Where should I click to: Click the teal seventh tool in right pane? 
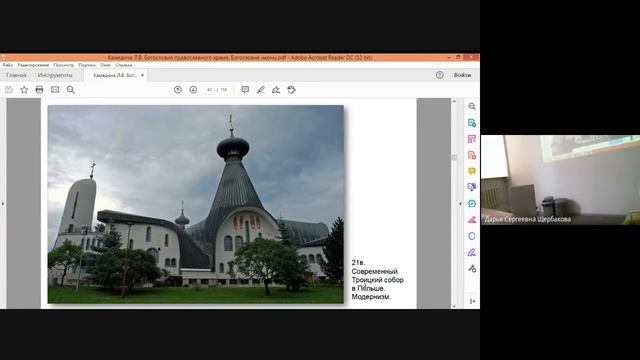[x=472, y=203]
